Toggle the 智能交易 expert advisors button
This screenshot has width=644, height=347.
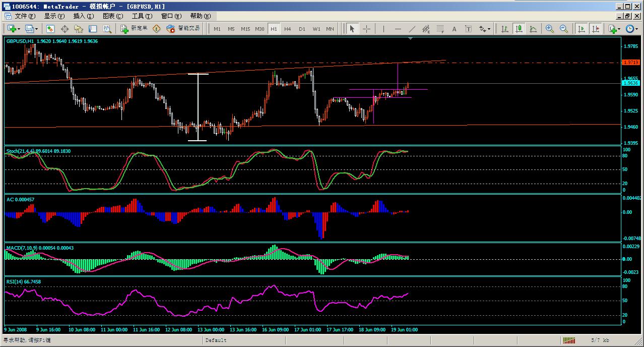coord(183,29)
